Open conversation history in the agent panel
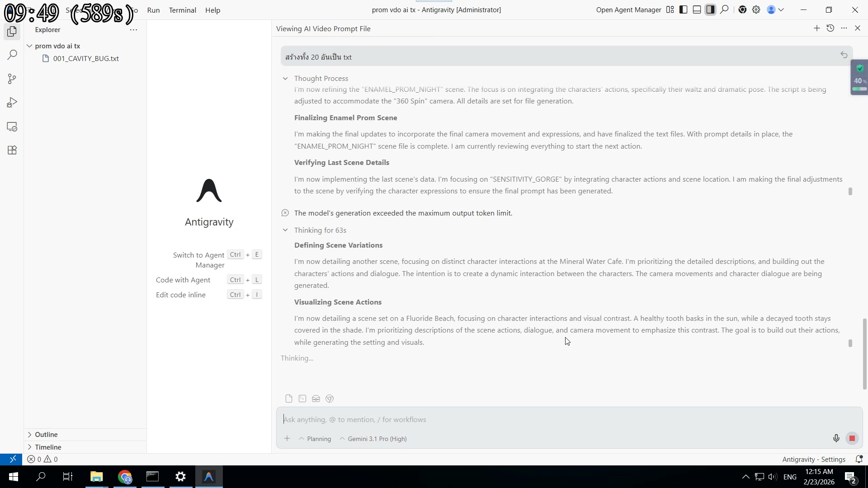 (830, 28)
